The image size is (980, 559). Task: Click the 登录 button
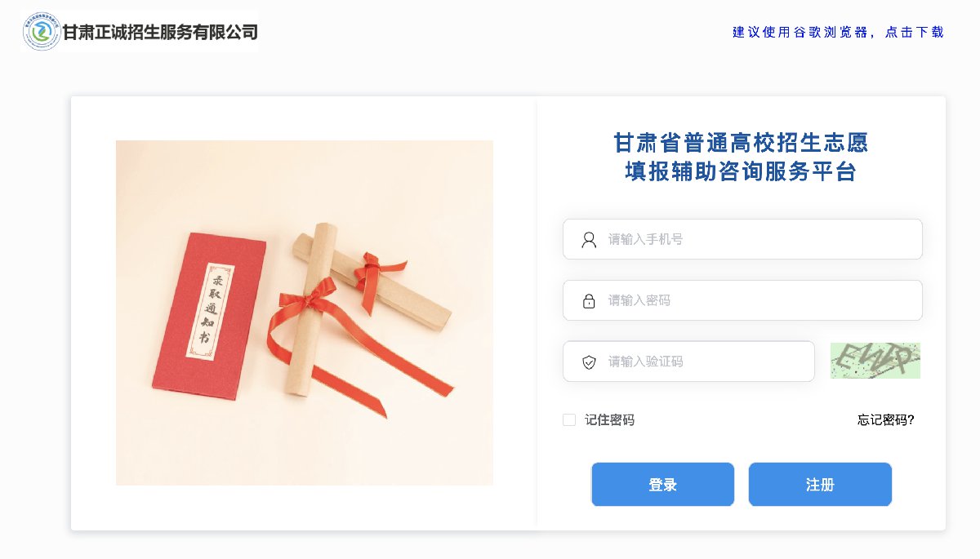[x=662, y=485]
